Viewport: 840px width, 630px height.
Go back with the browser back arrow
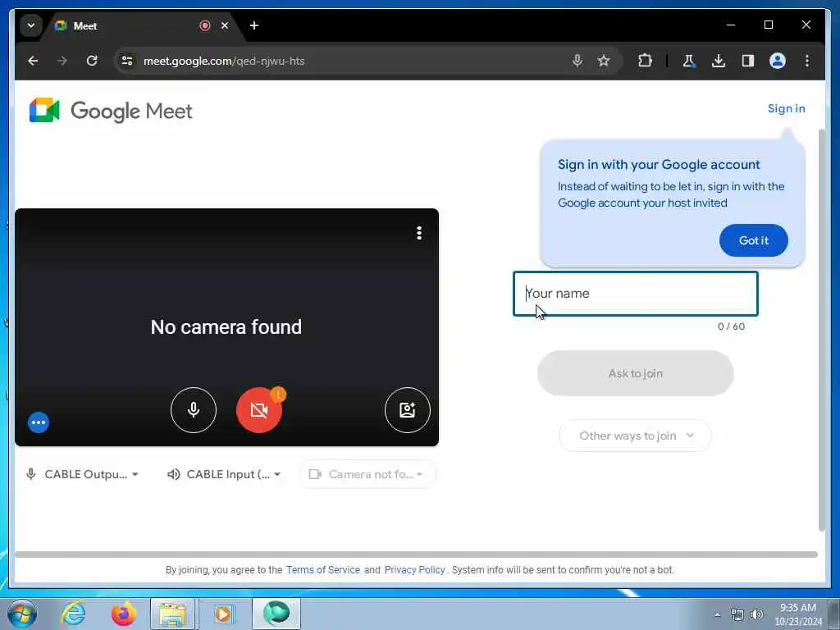[x=33, y=61]
